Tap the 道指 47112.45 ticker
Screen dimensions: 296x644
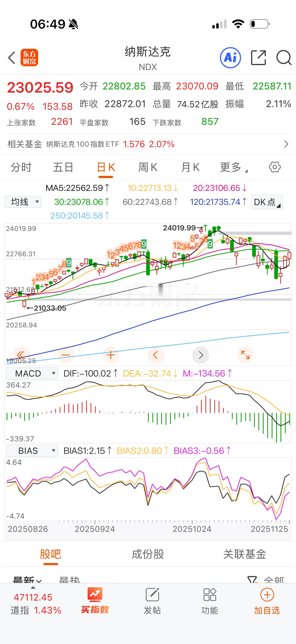(36, 603)
